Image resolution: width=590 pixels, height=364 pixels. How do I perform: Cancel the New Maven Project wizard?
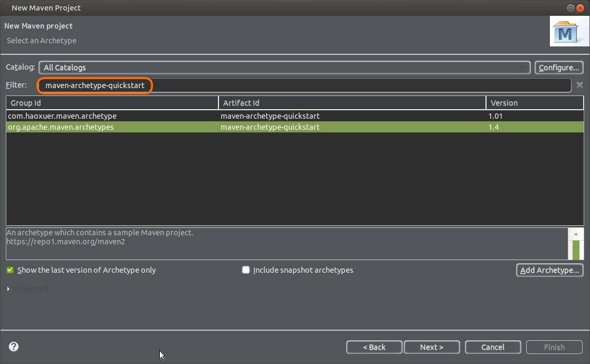click(x=493, y=347)
